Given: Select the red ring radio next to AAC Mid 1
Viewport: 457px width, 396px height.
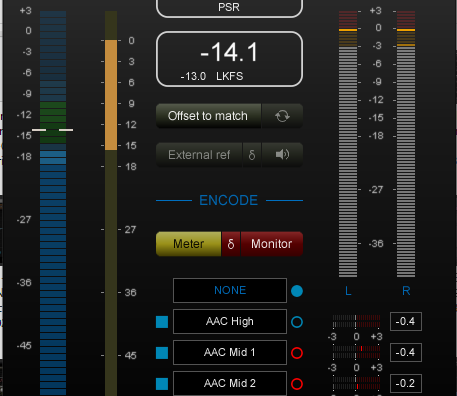Looking at the screenshot, I should pyautogui.click(x=297, y=353).
